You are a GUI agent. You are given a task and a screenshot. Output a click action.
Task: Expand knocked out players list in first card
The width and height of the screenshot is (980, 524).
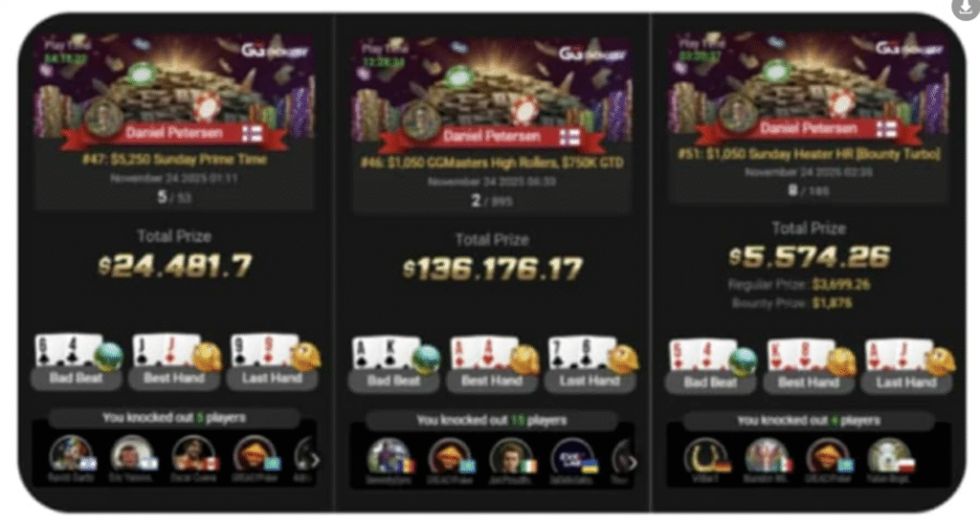point(314,460)
